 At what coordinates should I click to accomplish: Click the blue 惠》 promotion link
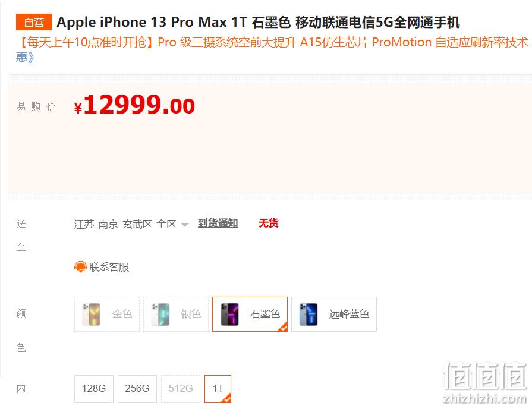click(25, 56)
